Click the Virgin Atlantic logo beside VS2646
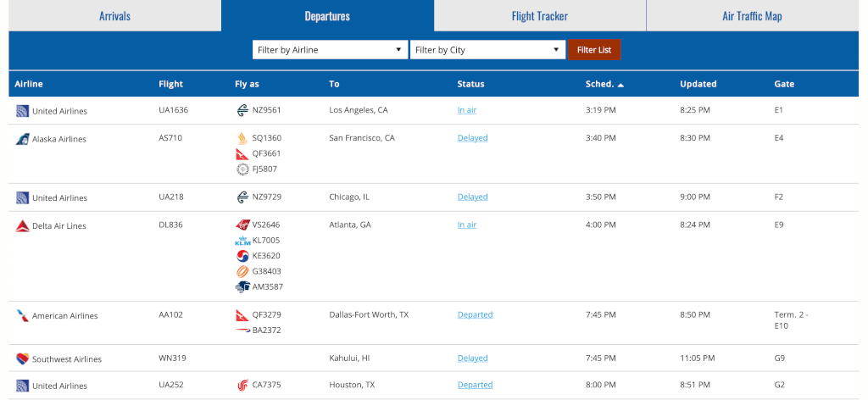868x400 pixels. (x=242, y=225)
